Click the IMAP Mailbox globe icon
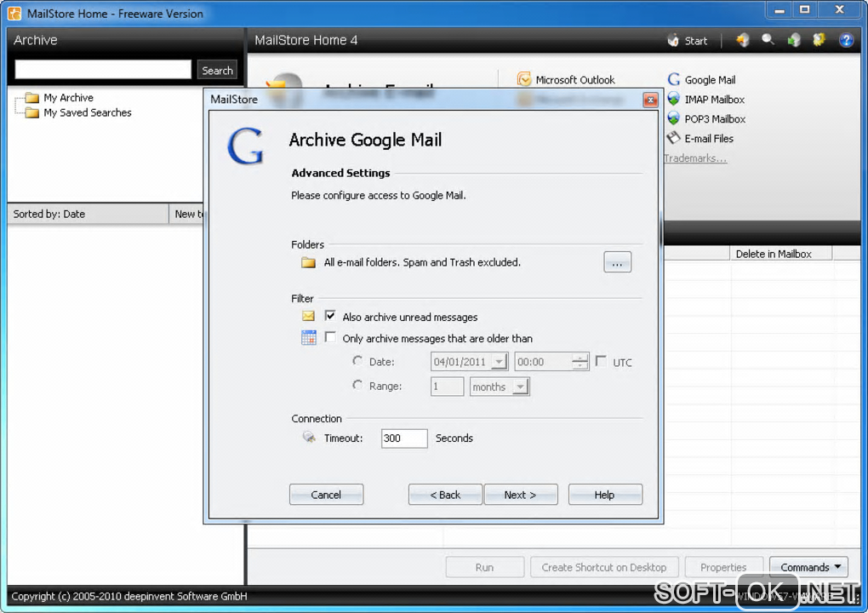Image resolution: width=868 pixels, height=613 pixels. (x=673, y=99)
